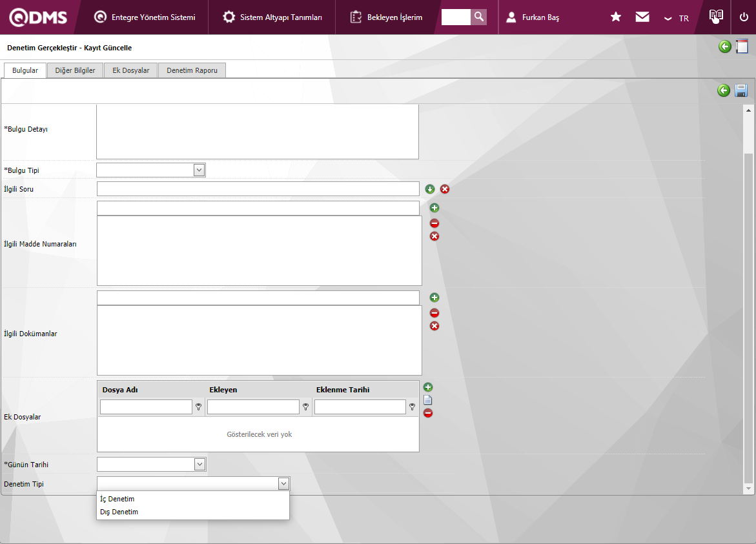
Task: Clear İlgili Soru with red X icon
Action: click(445, 189)
